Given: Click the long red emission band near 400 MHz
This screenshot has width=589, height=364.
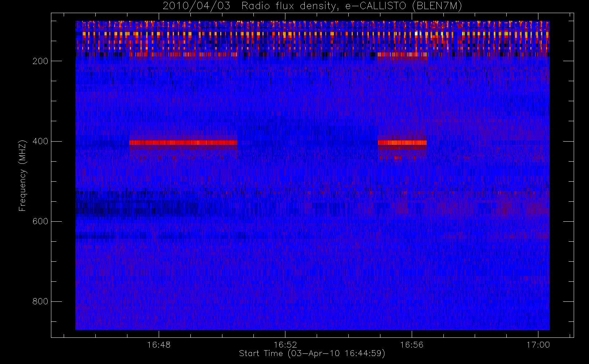Looking at the screenshot, I should click(x=183, y=143).
